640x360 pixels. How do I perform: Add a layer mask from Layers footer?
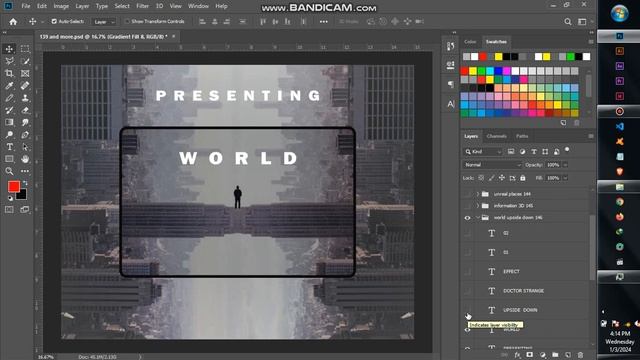530,355
